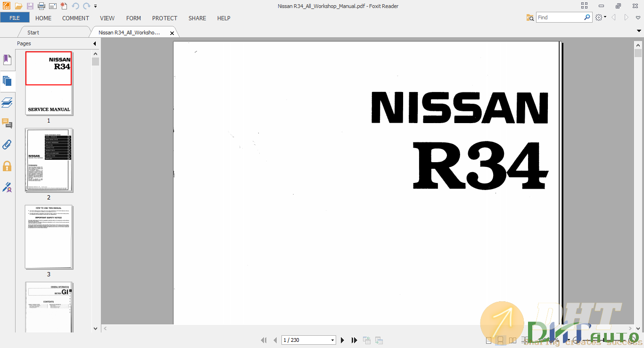Undo the last action

75,6
